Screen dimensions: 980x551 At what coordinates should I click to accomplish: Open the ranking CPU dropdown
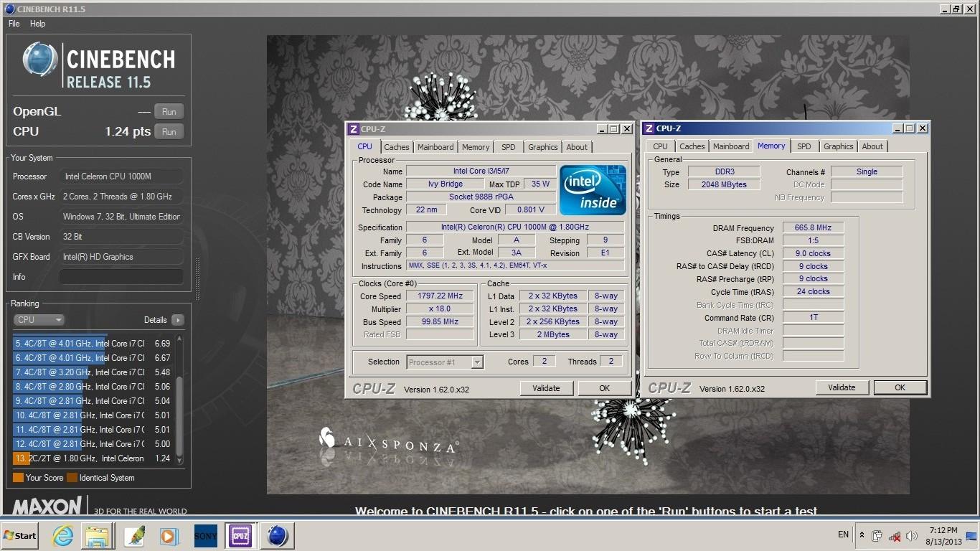pyautogui.click(x=39, y=320)
